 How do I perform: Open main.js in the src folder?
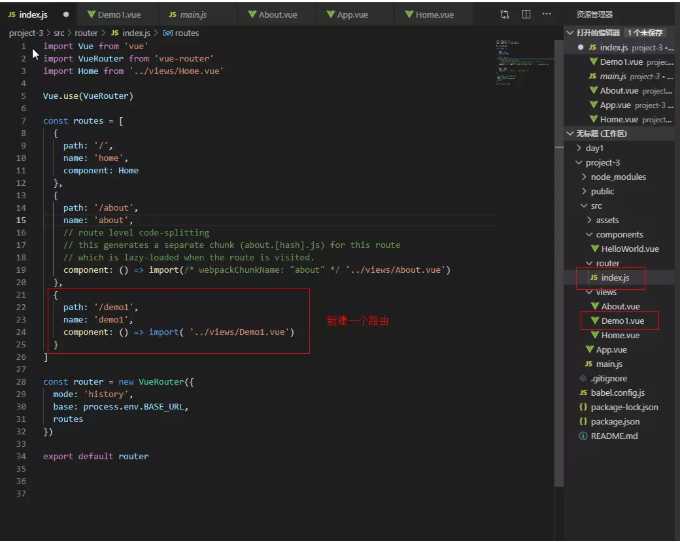[x=609, y=364]
